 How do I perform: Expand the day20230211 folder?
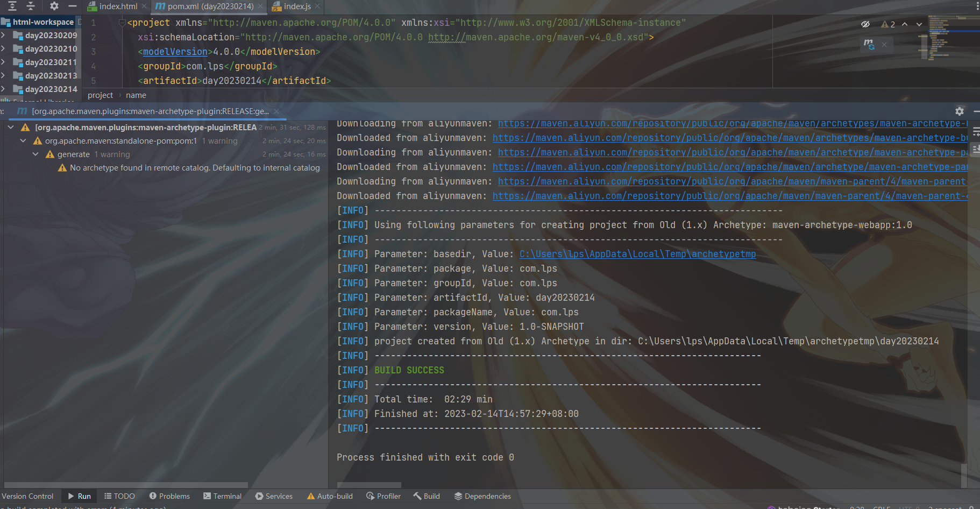point(3,62)
